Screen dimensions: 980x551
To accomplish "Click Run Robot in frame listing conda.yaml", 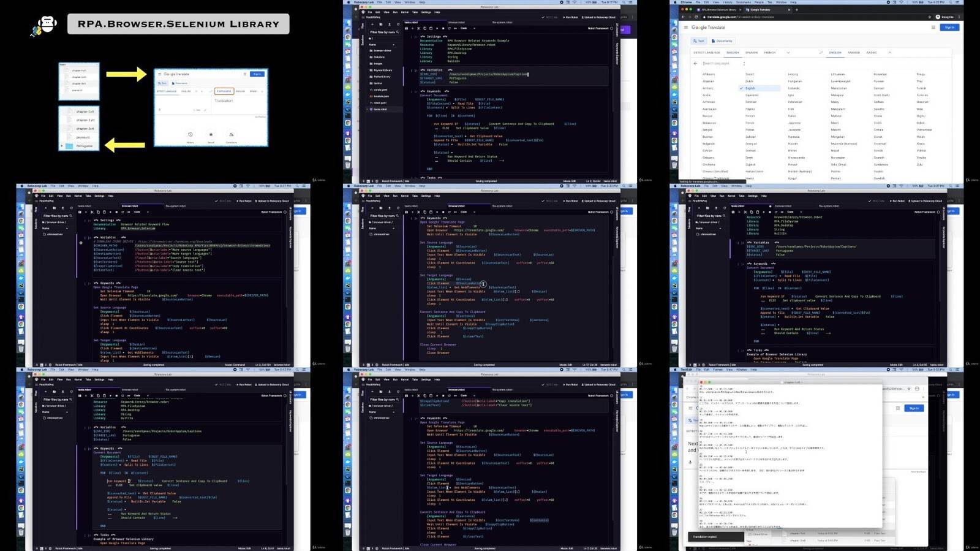I will pyautogui.click(x=571, y=17).
